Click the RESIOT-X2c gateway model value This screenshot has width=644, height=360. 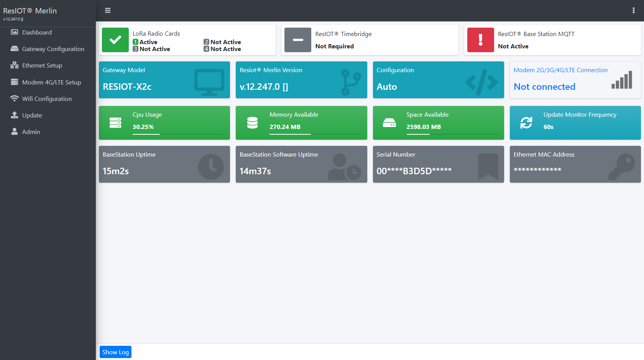click(x=127, y=87)
